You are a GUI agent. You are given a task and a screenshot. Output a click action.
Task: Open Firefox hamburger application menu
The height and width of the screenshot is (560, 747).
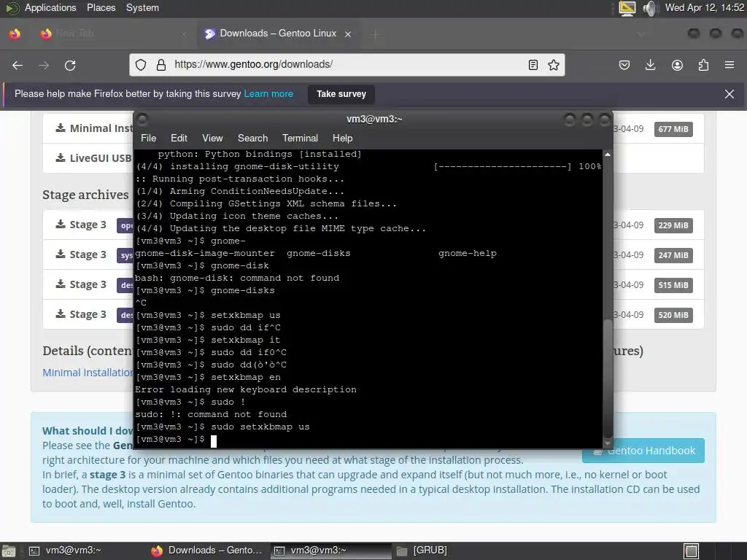click(x=729, y=65)
